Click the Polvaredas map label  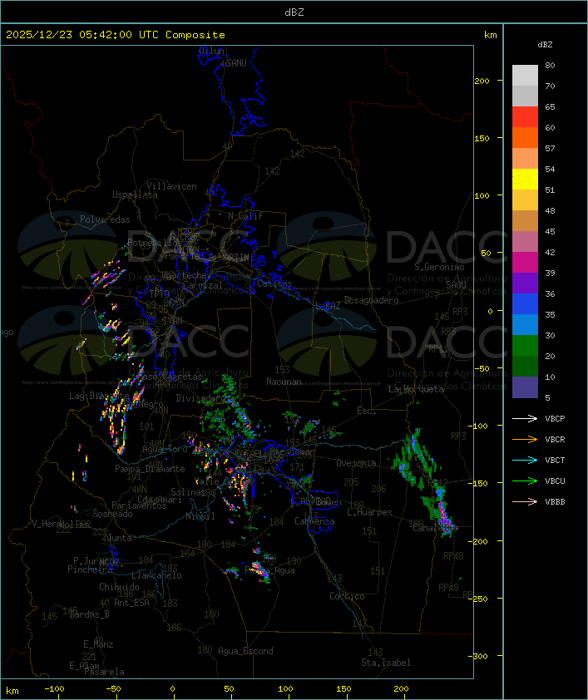[105, 219]
